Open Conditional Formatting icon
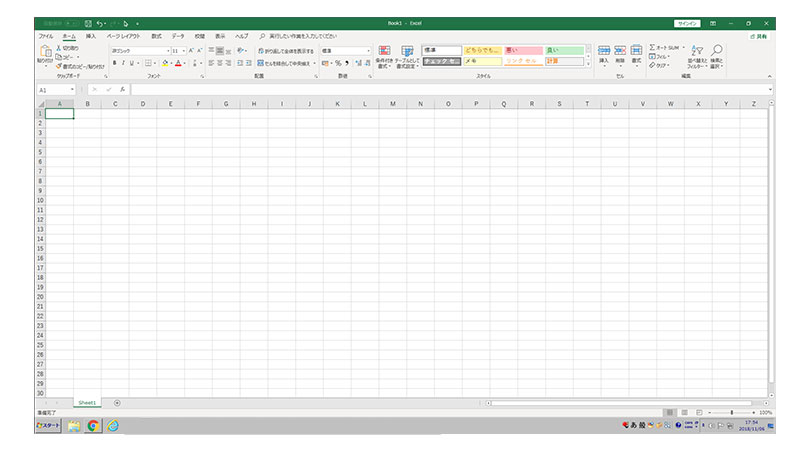The width and height of the screenshot is (810, 450). [x=384, y=50]
